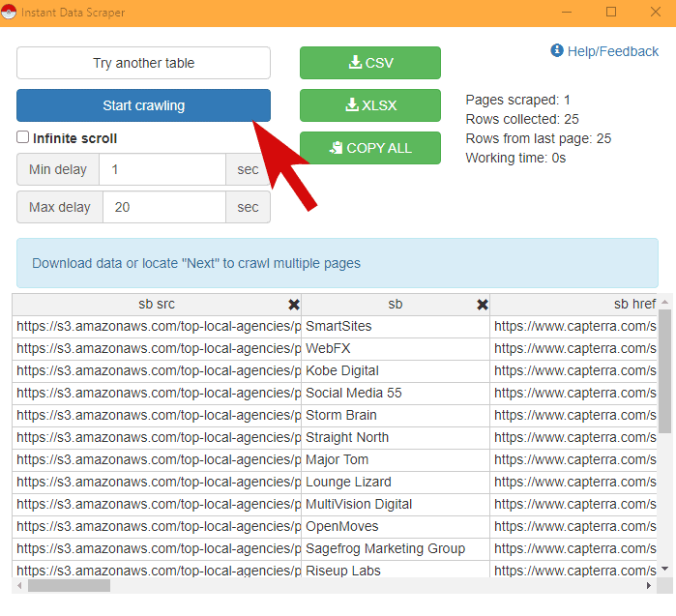This screenshot has width=676, height=616.
Task: Click the horizontal scrollbar right arrow
Action: coord(649,585)
